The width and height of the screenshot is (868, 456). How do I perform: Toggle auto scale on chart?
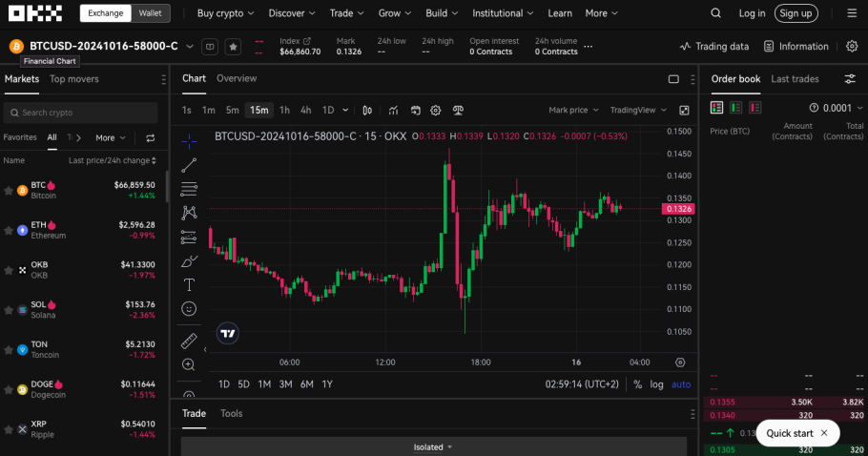(x=681, y=384)
